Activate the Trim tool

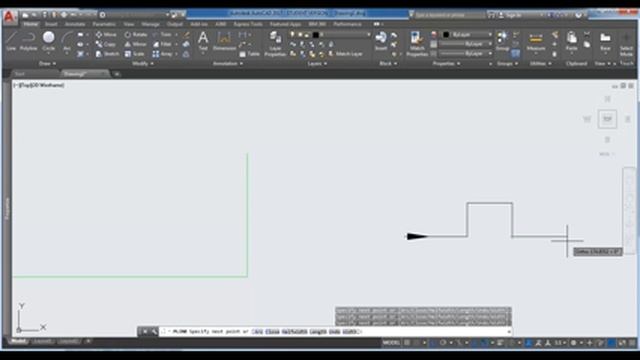(x=162, y=35)
